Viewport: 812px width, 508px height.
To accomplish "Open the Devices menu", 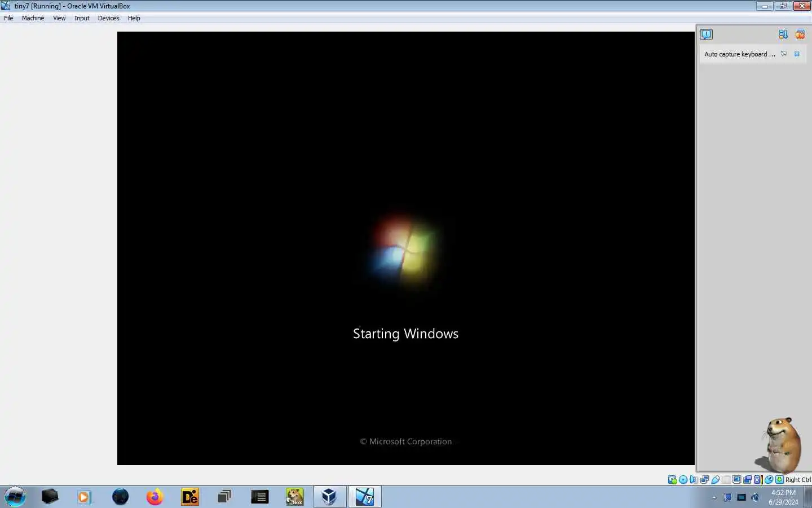I will (108, 18).
